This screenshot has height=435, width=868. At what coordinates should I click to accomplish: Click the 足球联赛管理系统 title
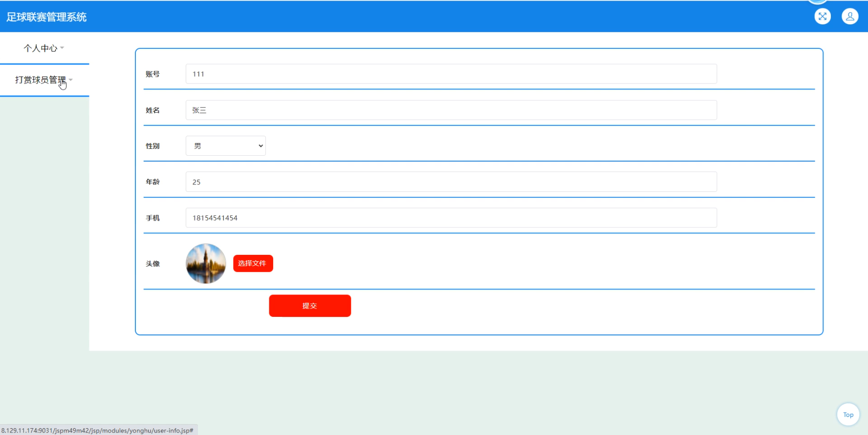tap(46, 17)
